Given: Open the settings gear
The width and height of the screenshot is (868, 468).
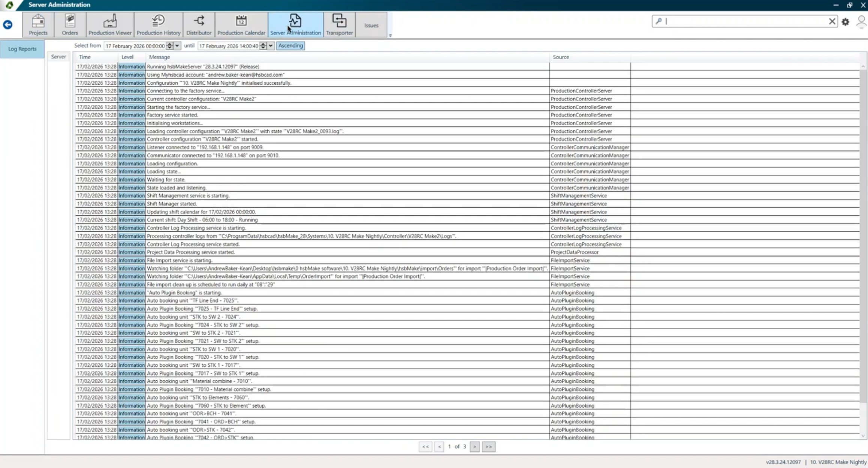Looking at the screenshot, I should (845, 22).
